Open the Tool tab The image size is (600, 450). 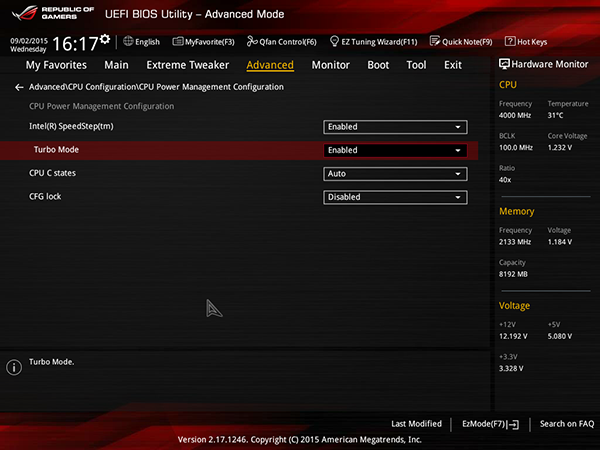[416, 65]
